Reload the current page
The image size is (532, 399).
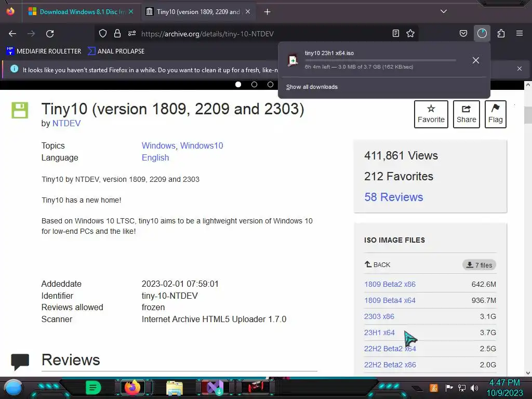point(50,34)
